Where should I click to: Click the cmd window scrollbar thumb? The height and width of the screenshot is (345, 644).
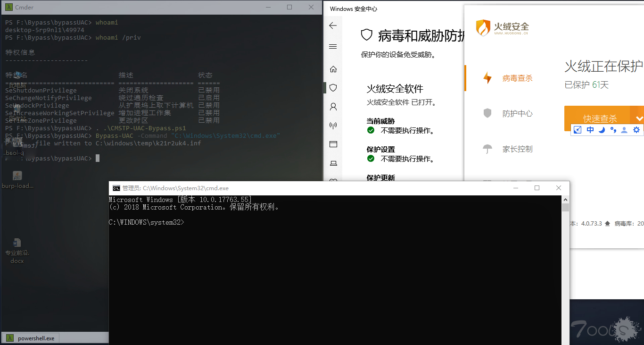coord(566,208)
